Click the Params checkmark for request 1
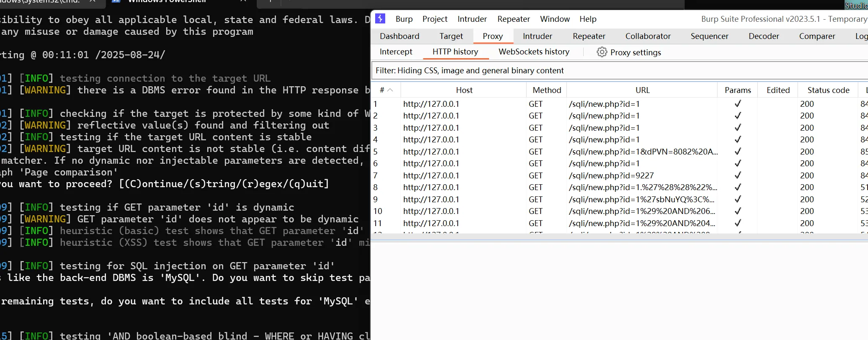The width and height of the screenshot is (868, 340). [738, 104]
